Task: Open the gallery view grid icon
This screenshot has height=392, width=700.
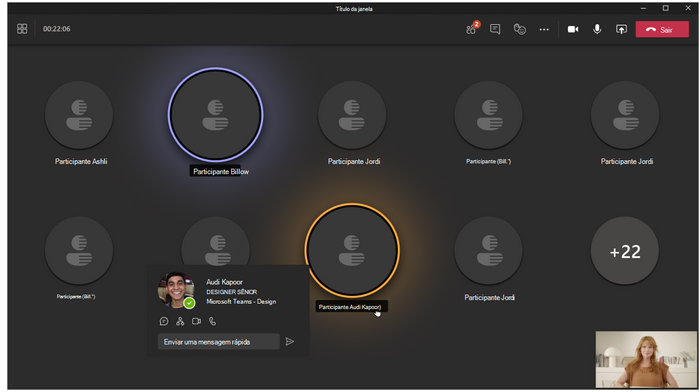Action: coord(22,29)
